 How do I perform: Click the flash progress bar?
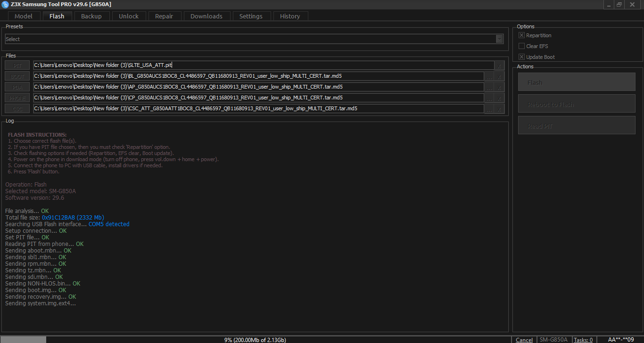255,340
